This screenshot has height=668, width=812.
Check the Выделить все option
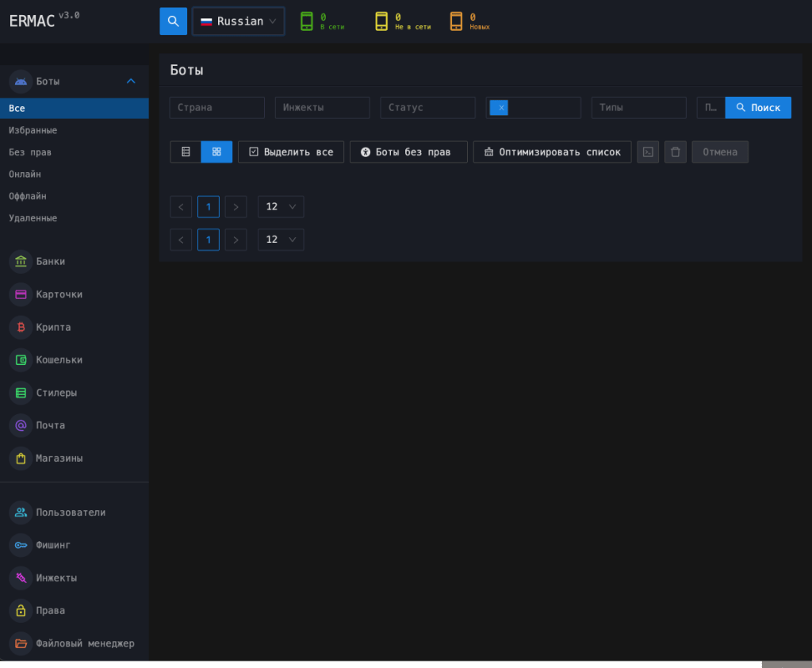(x=291, y=152)
